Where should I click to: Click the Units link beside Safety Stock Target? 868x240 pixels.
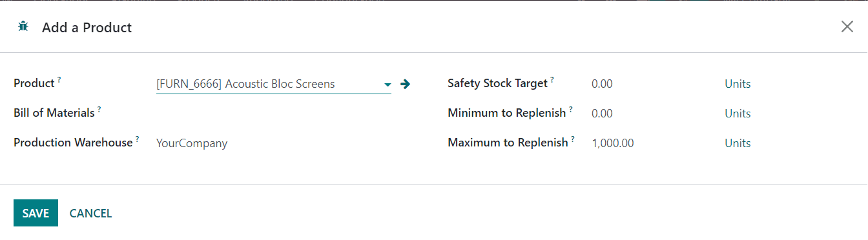click(x=738, y=84)
